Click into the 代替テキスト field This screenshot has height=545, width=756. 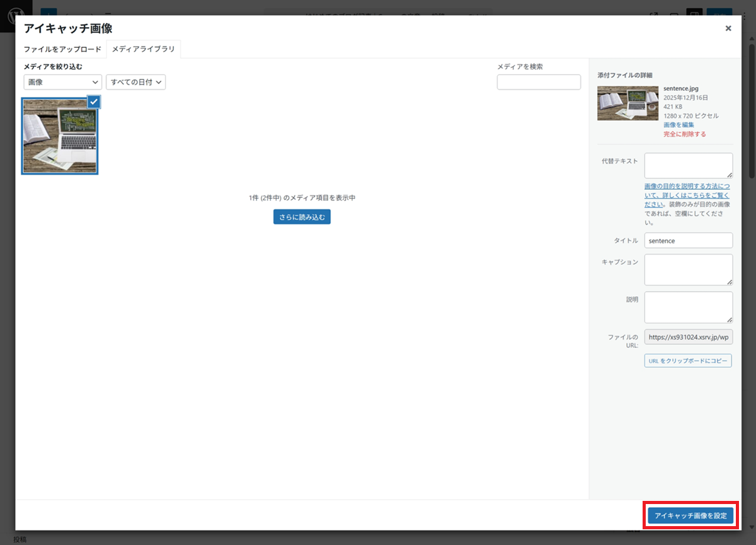coord(688,165)
